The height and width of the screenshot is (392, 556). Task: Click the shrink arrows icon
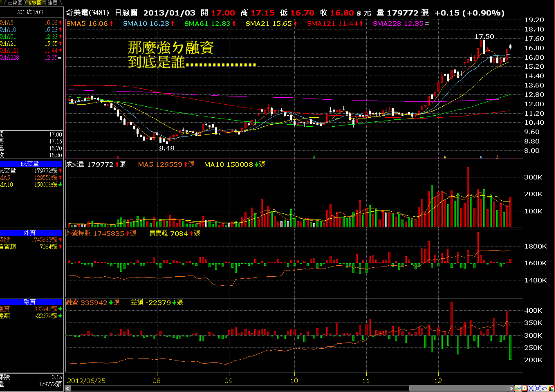(x=531, y=388)
